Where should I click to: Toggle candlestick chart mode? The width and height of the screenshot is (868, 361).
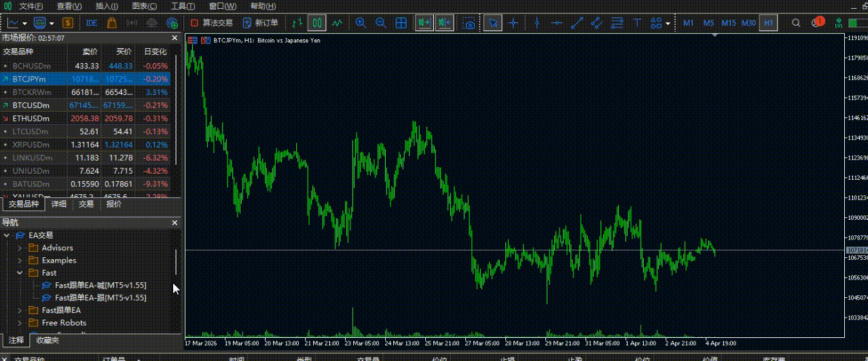point(317,22)
